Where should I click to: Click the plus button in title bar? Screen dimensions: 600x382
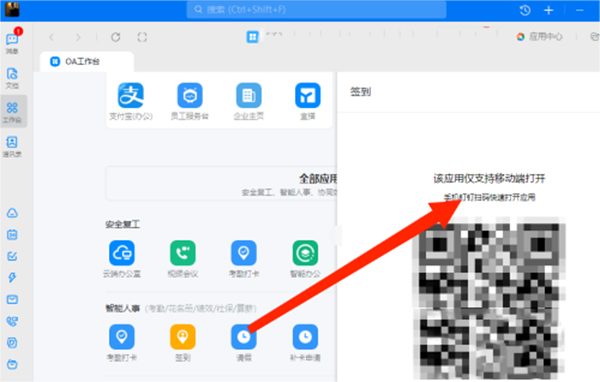pos(549,10)
